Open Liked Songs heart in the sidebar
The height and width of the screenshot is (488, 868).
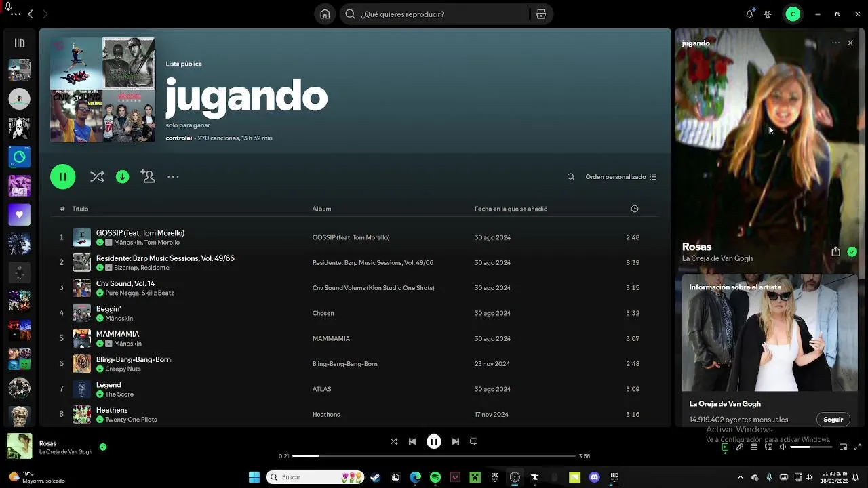click(19, 215)
